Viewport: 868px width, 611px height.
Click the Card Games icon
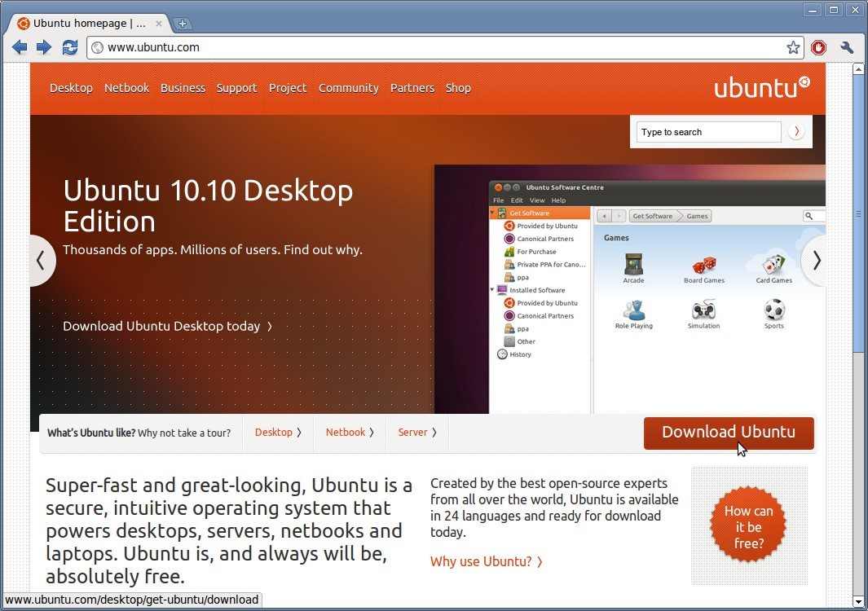pyautogui.click(x=774, y=265)
